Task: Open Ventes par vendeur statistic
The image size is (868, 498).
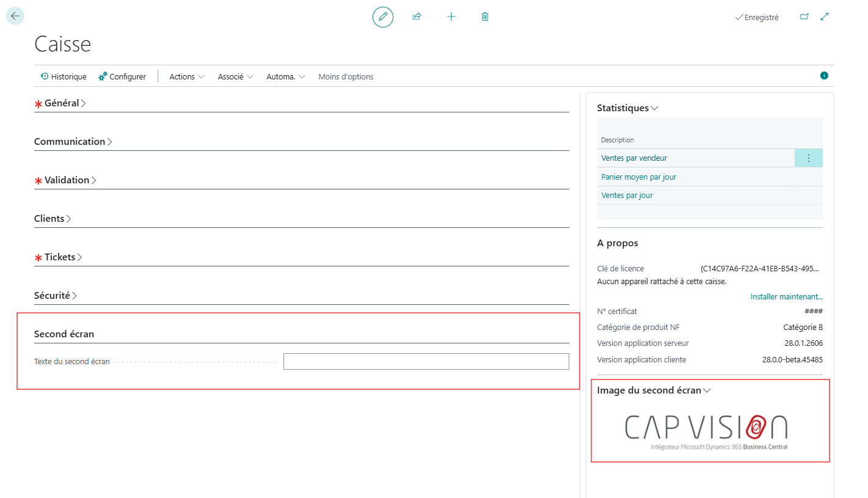Action: point(634,158)
